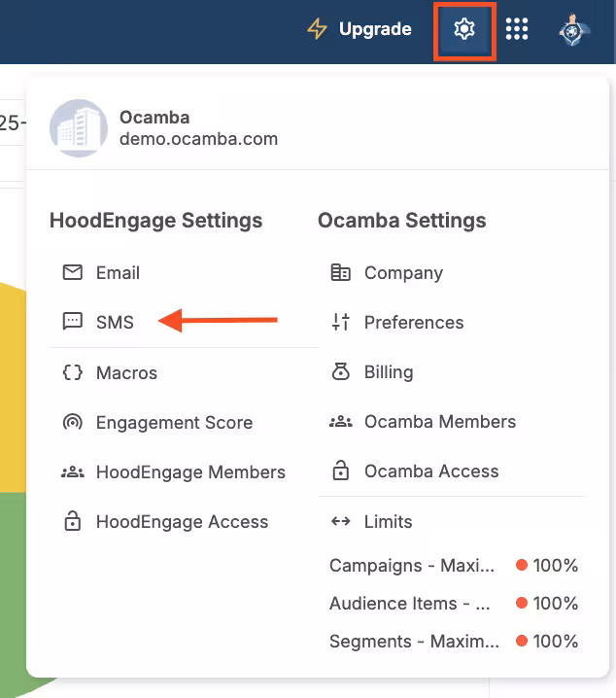Click the Upgrade lightning button
The width and height of the screenshot is (616, 698).
(359, 29)
